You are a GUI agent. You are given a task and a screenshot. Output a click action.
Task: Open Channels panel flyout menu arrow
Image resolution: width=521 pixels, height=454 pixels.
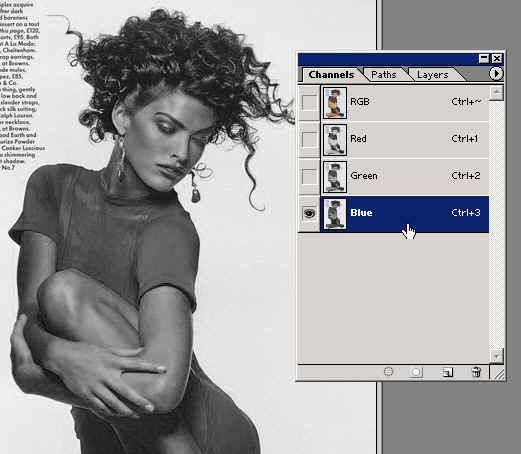(496, 74)
